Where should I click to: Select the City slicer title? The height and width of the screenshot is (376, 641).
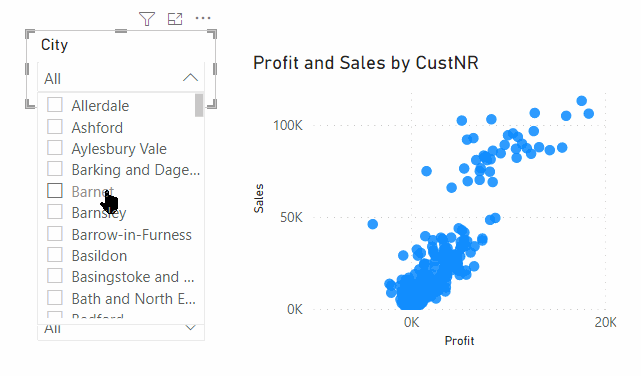[x=54, y=45]
